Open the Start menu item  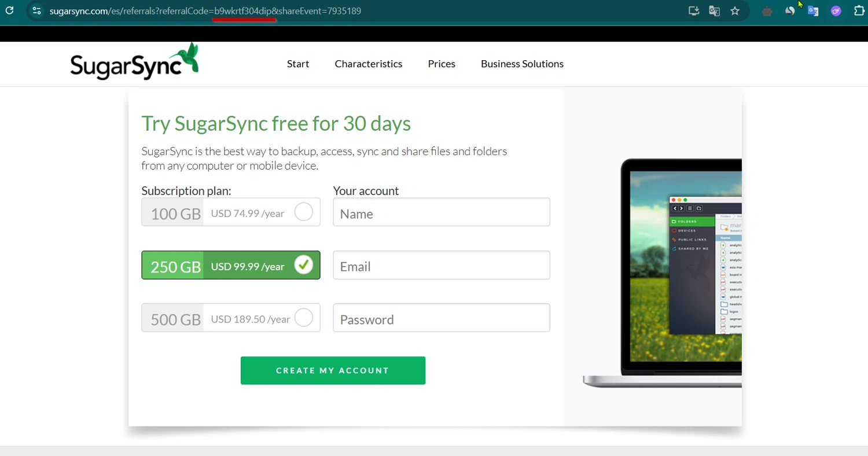coord(298,64)
